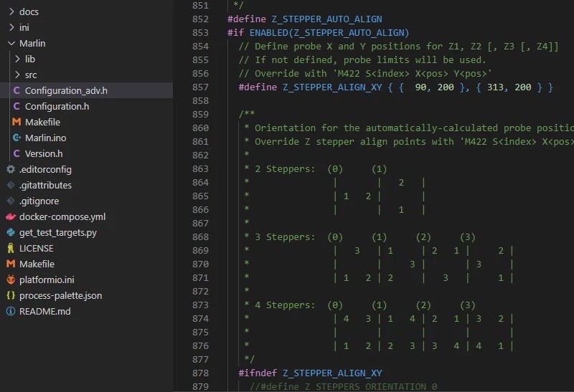Click the Marlin.ino file icon

pos(17,138)
